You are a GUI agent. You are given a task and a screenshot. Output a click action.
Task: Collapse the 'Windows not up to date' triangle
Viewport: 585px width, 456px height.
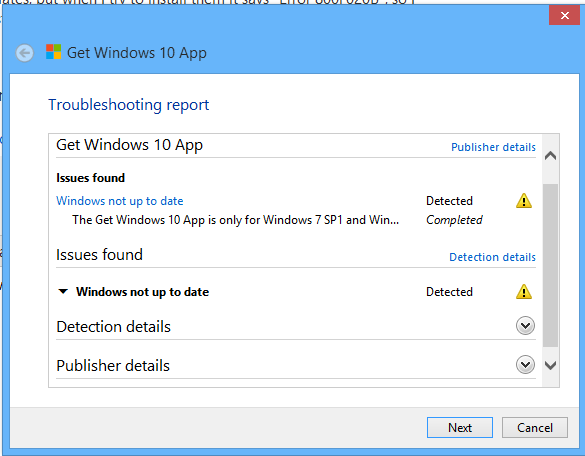pos(63,291)
